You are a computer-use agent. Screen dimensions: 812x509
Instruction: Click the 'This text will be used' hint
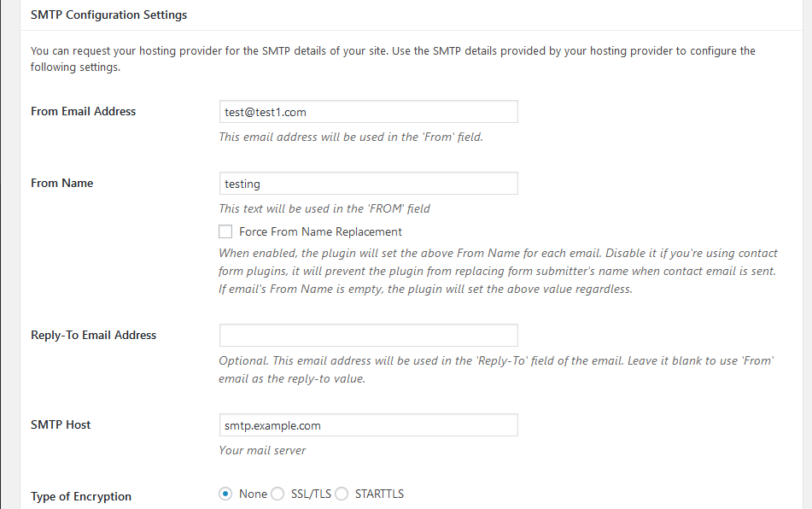[x=324, y=208]
